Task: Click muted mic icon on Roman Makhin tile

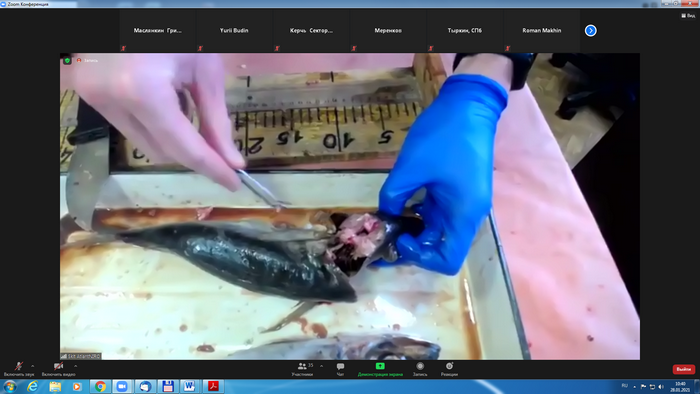Action: (x=507, y=48)
